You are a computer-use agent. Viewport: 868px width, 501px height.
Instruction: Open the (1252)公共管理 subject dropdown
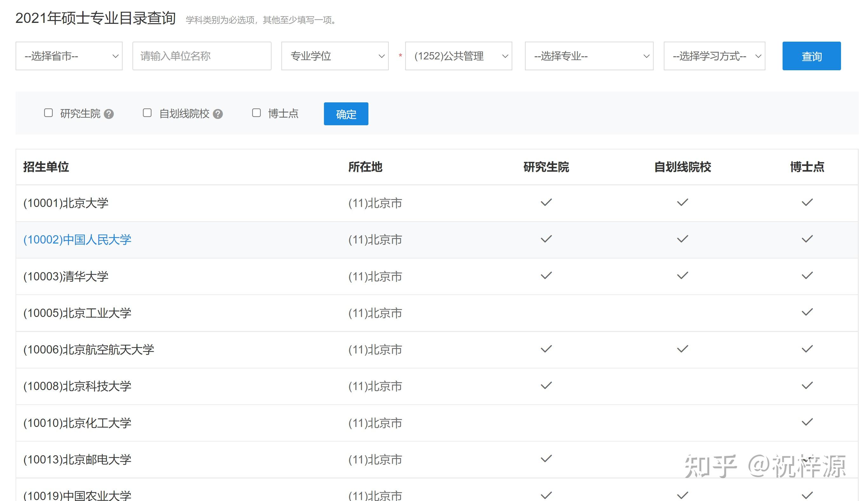458,56
